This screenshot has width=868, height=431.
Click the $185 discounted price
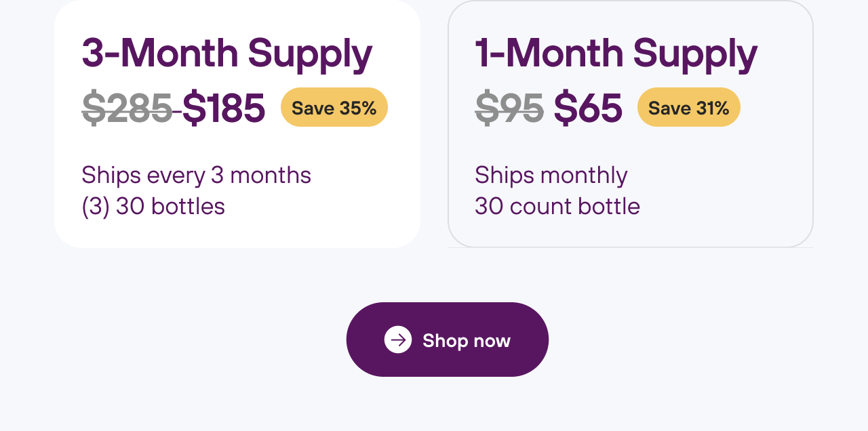[224, 108]
